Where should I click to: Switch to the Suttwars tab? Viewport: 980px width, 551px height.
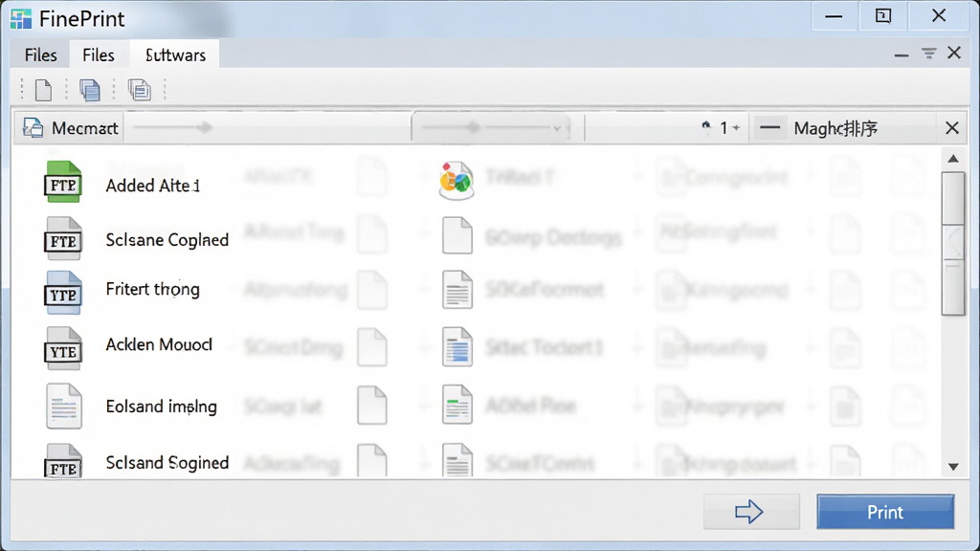coord(175,55)
